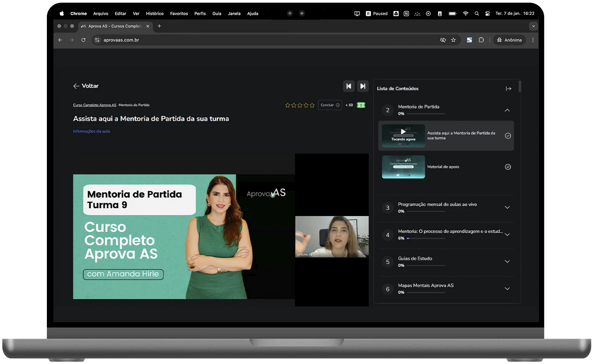Viewport: 593px width, 364px height.
Task: Go to the previous lesson
Action: [x=349, y=86]
